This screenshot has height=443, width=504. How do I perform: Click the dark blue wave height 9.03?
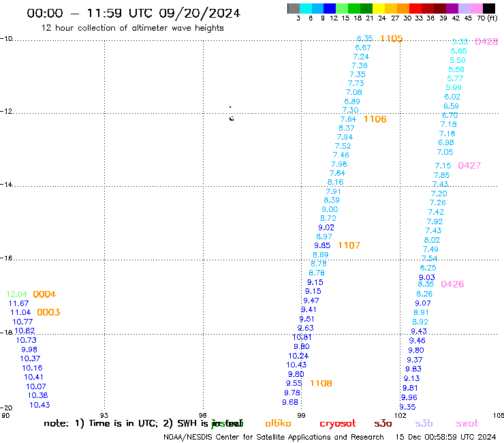coord(427,277)
